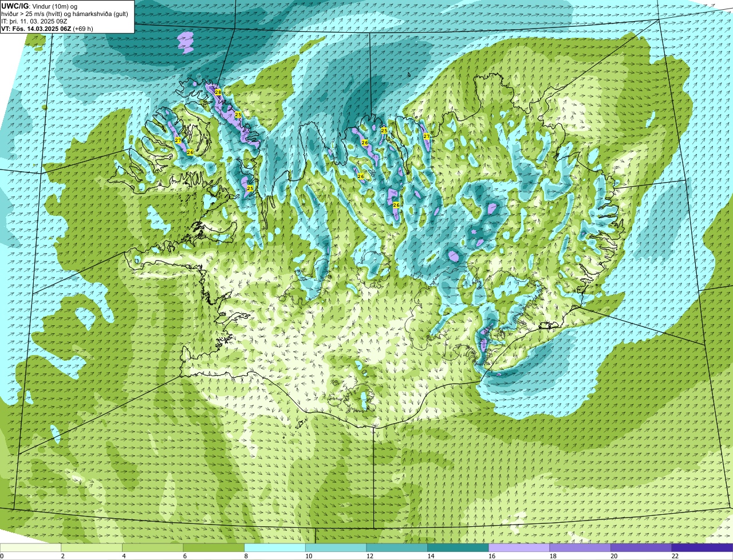Click the "IT: þri. 11. 03. 2025 09Z" line
The height and width of the screenshot is (560, 733).
click(x=34, y=21)
